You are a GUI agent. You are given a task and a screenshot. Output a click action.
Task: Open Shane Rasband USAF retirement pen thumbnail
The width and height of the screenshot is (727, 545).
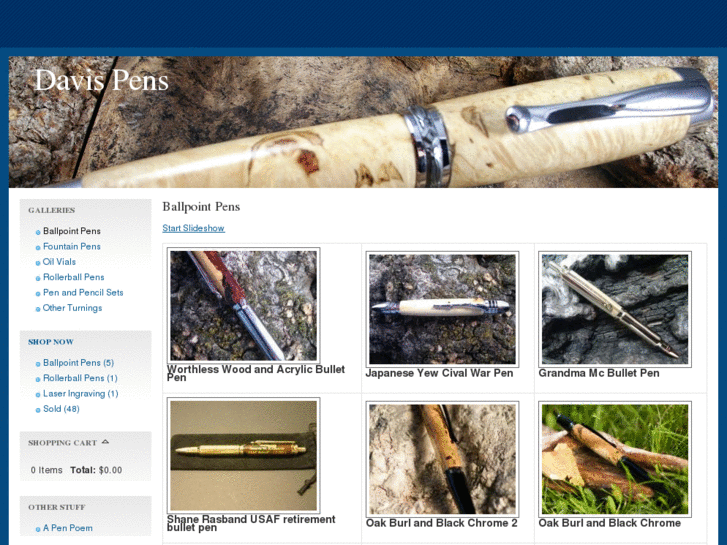[243, 455]
